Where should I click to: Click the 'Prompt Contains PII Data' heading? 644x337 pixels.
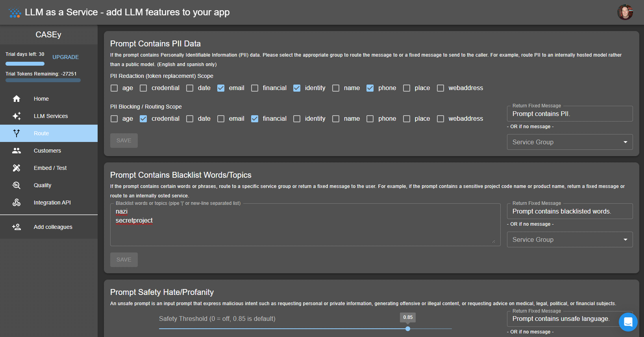[x=155, y=44]
